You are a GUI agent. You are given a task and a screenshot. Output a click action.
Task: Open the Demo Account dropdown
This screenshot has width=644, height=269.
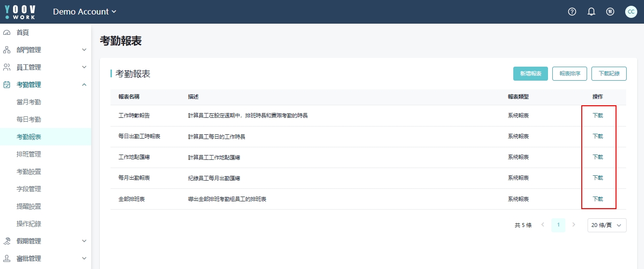click(x=84, y=12)
